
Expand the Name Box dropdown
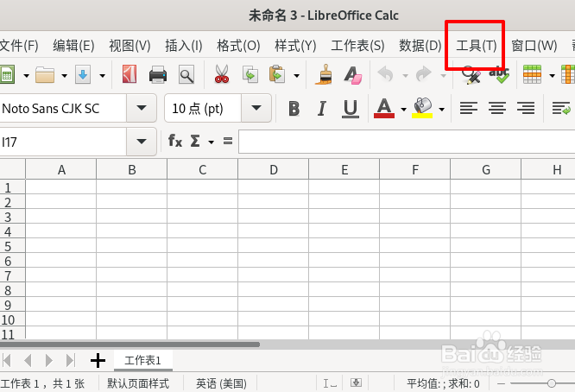coord(142,142)
